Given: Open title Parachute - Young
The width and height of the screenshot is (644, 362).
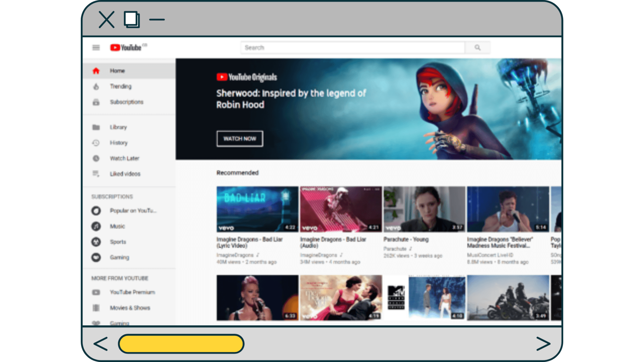Looking at the screenshot, I should click(406, 239).
